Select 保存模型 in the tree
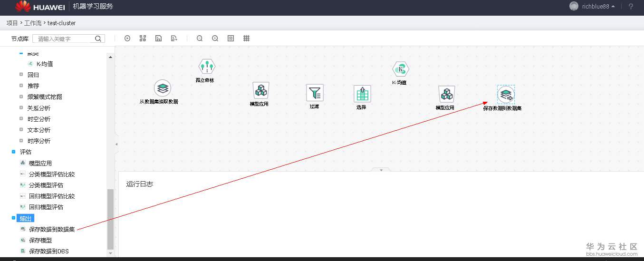 40,241
